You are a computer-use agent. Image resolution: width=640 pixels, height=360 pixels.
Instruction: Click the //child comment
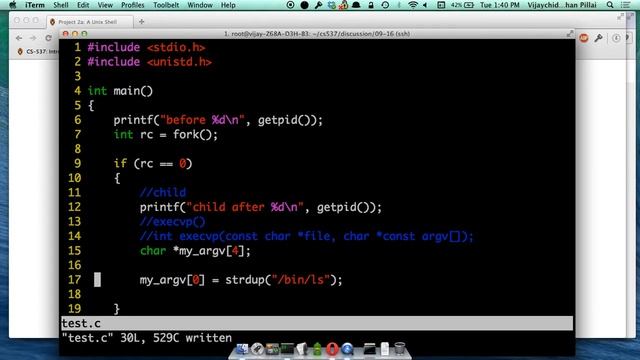coord(163,192)
